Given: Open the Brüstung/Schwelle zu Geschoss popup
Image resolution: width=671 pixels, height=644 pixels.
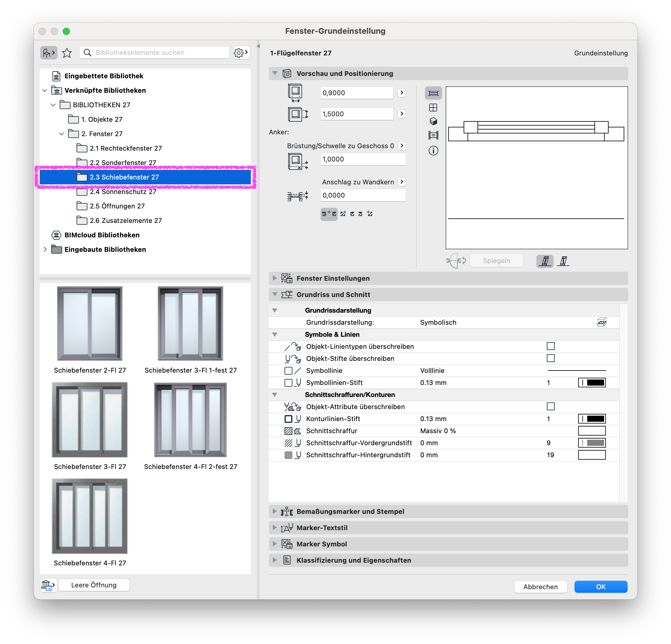Looking at the screenshot, I should 402,146.
